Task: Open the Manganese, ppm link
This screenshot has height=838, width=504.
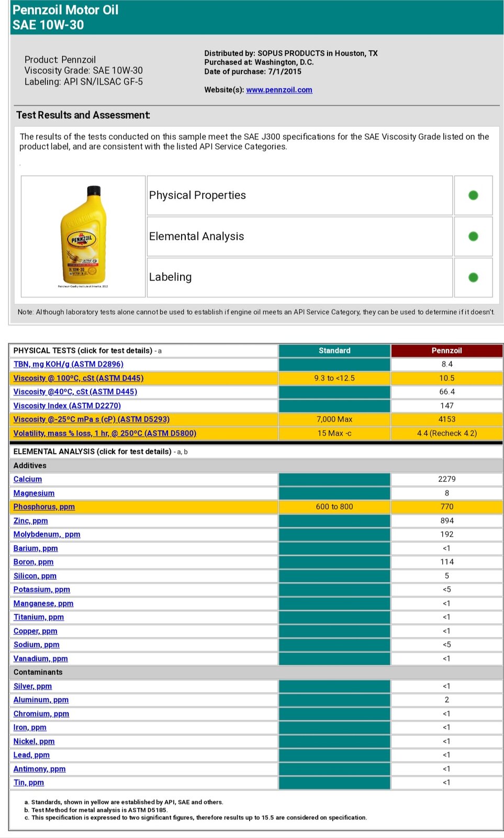Action: [43, 604]
